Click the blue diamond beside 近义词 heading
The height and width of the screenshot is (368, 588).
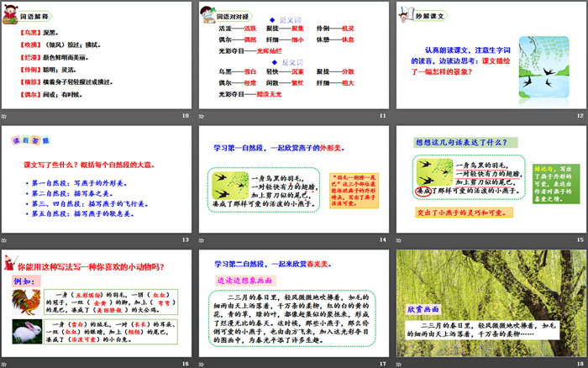pos(270,18)
